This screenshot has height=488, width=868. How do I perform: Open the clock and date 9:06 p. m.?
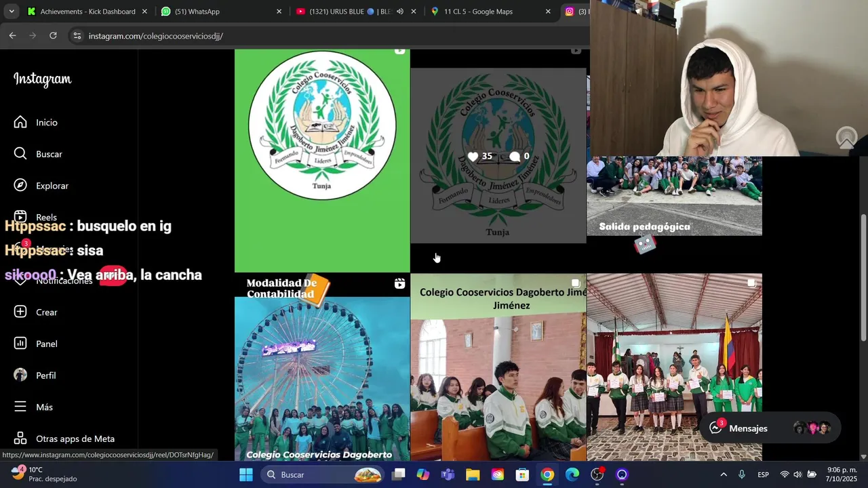pyautogui.click(x=841, y=474)
